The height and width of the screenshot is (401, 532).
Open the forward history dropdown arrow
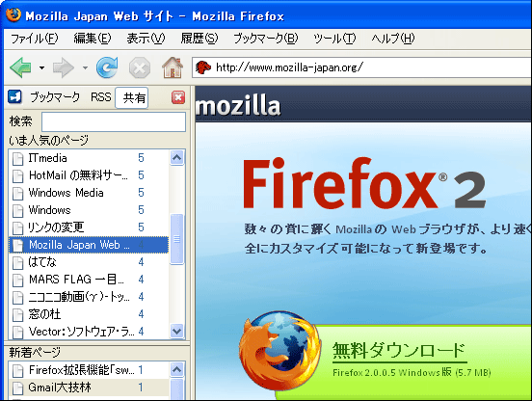[x=85, y=67]
